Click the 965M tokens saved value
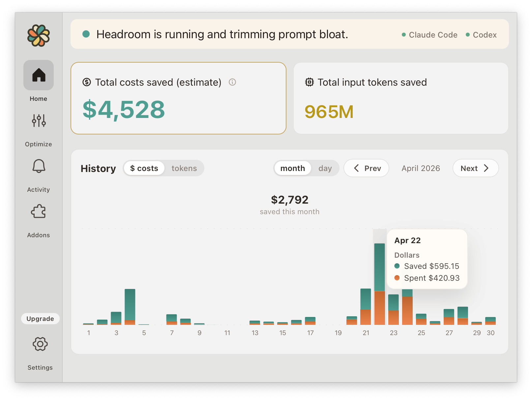Screen dimensions: 532x400 [x=329, y=112]
